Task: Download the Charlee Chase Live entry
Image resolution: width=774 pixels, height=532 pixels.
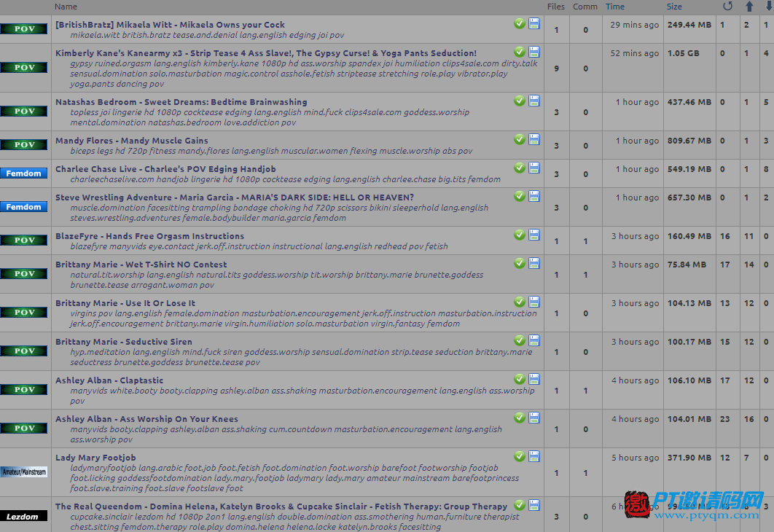Action: point(534,168)
